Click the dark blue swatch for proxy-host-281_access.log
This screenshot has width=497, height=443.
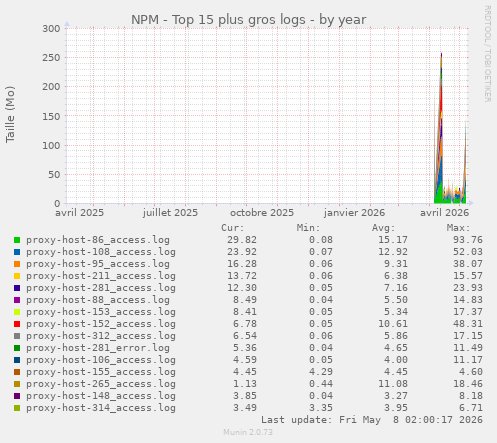17,288
